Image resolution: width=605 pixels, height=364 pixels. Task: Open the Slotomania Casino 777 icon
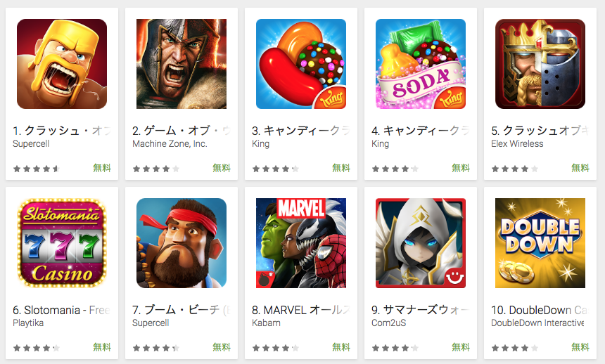tap(62, 243)
